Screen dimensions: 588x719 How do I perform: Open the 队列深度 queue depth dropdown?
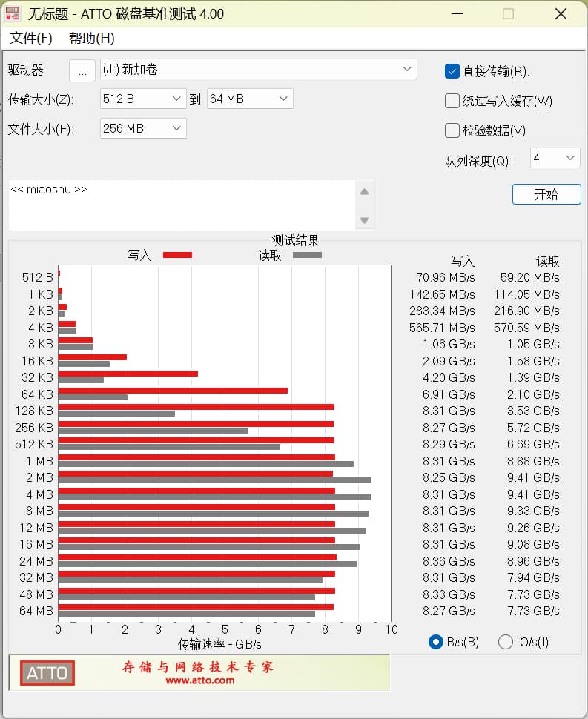(x=555, y=158)
